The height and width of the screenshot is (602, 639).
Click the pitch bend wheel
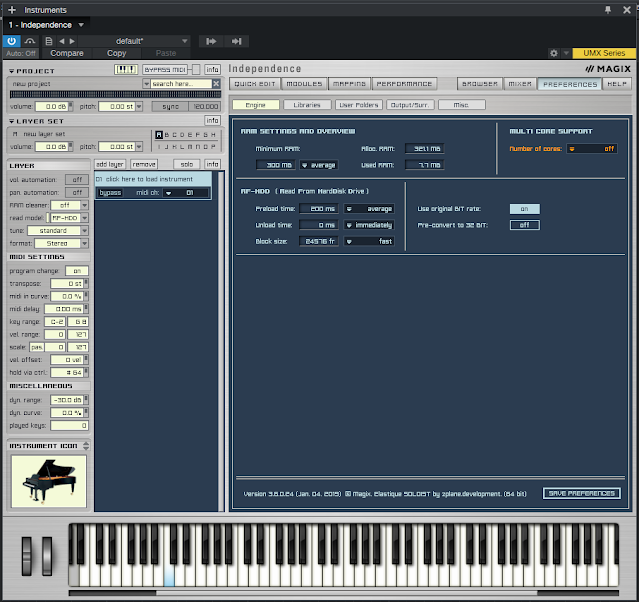[x=26, y=556]
